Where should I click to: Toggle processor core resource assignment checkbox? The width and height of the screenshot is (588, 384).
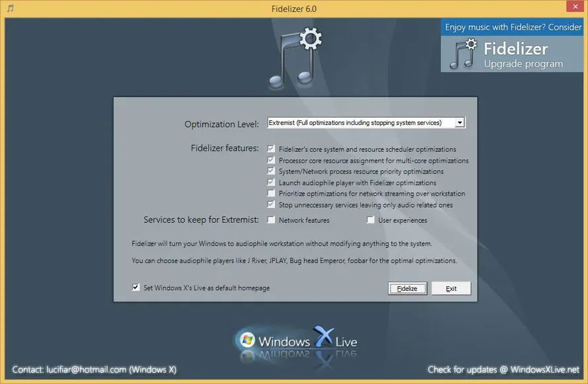click(271, 160)
